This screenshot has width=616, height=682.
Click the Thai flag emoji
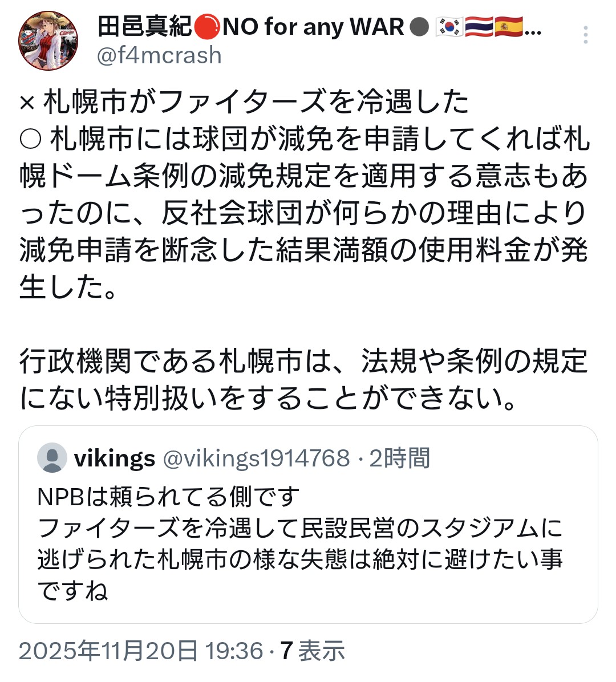pyautogui.click(x=479, y=27)
